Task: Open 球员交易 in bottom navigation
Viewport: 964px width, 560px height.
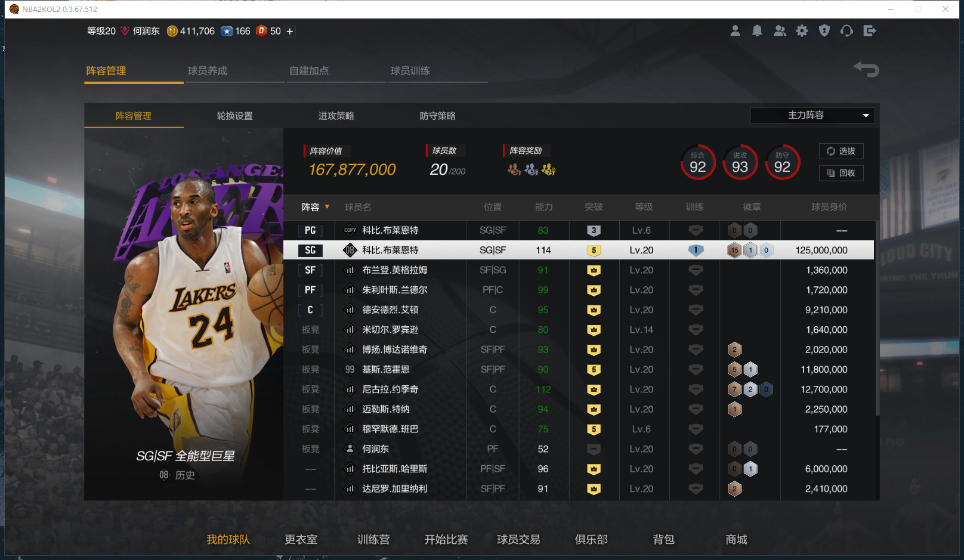Action: click(x=518, y=540)
